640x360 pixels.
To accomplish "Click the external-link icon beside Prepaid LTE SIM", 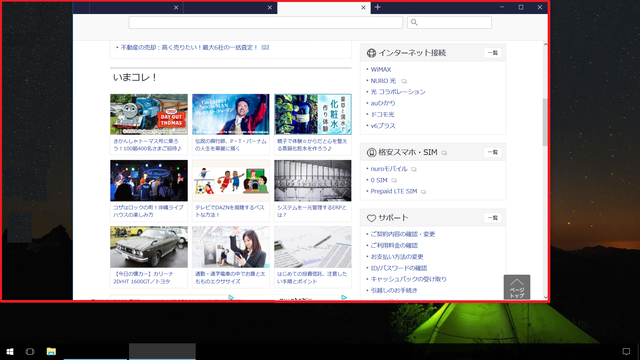I will pyautogui.click(x=423, y=191).
